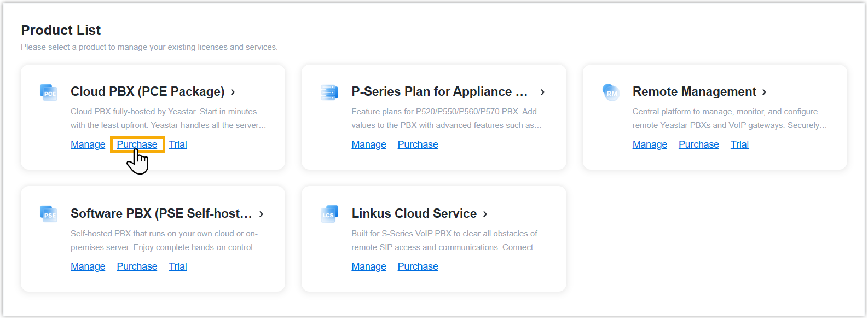Screen dimensions: 868x319
Task: Expand Software PBX chevron arrow
Action: [x=262, y=214]
